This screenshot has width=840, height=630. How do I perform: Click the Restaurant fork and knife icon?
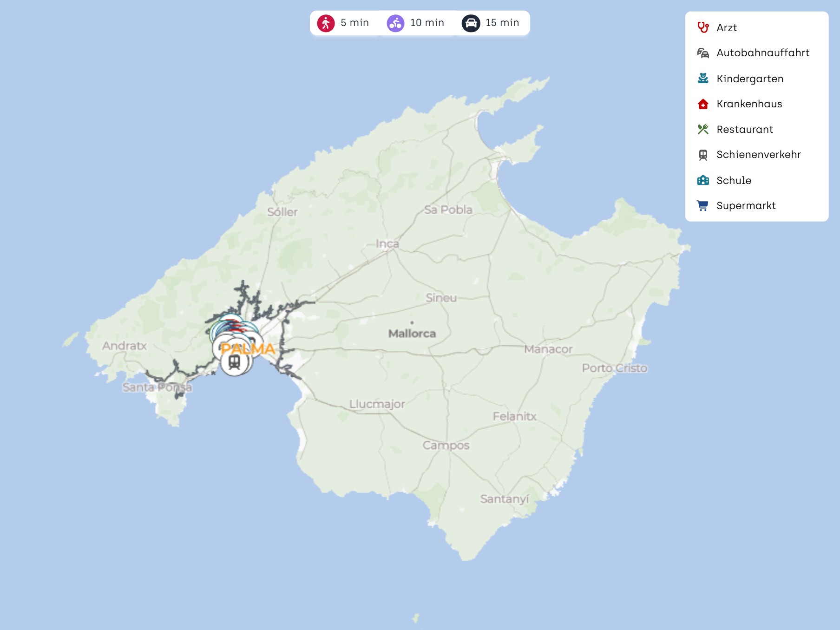tap(703, 129)
